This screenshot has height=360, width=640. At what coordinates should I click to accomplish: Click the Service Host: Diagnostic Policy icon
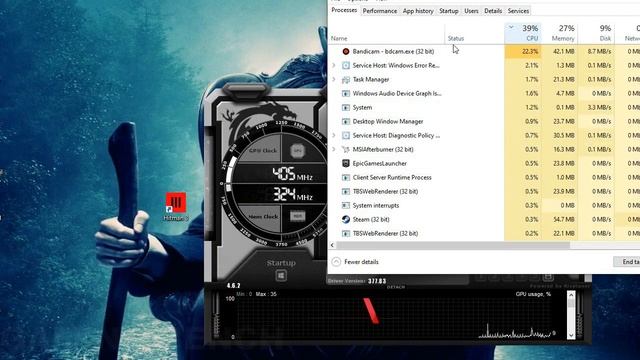click(346, 136)
